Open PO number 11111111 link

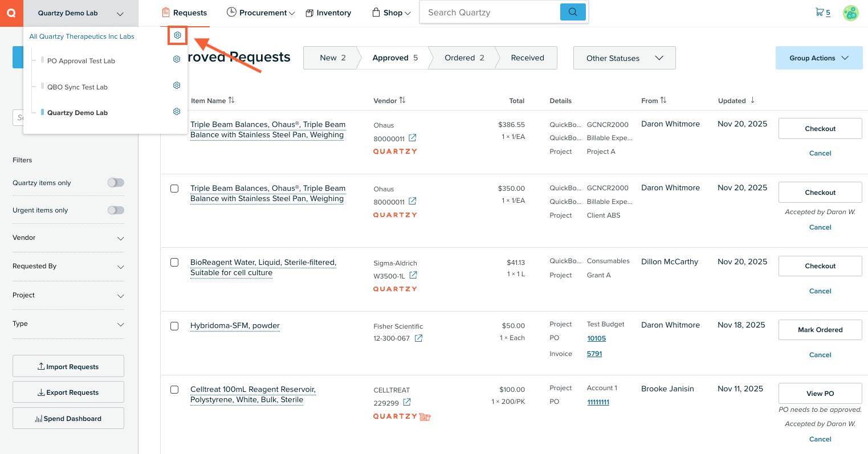point(598,402)
